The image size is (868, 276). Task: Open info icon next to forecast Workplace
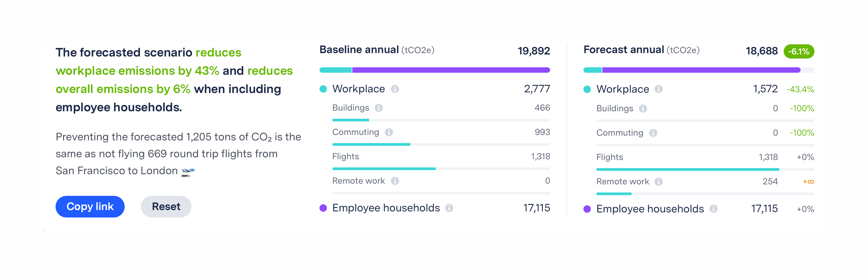(x=658, y=89)
